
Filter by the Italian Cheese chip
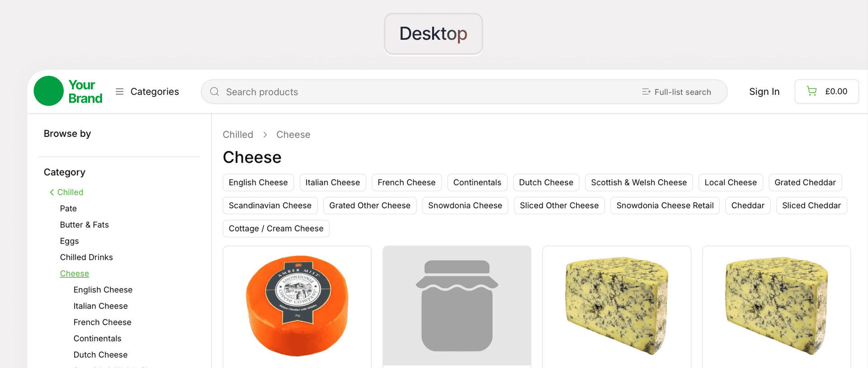[332, 182]
